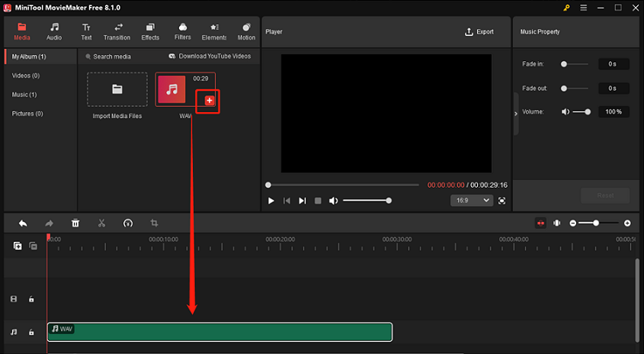This screenshot has height=354, width=644.
Task: Click the video track film icon
Action: coord(14,299)
